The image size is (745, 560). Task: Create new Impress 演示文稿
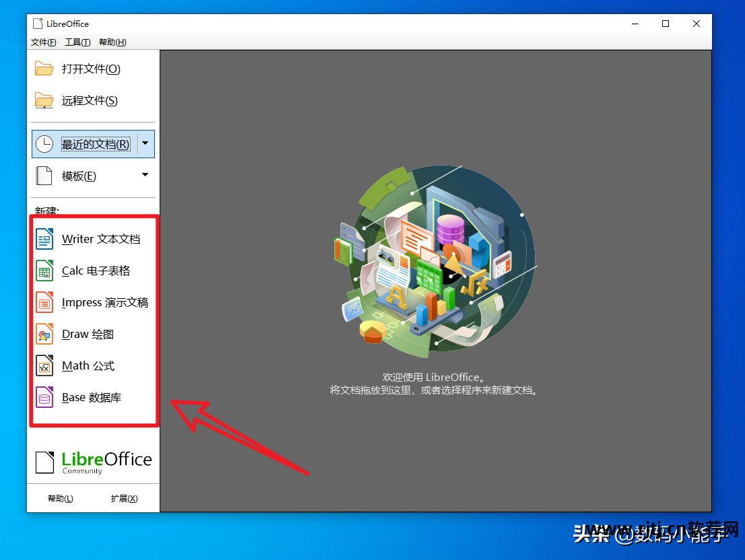(x=105, y=303)
